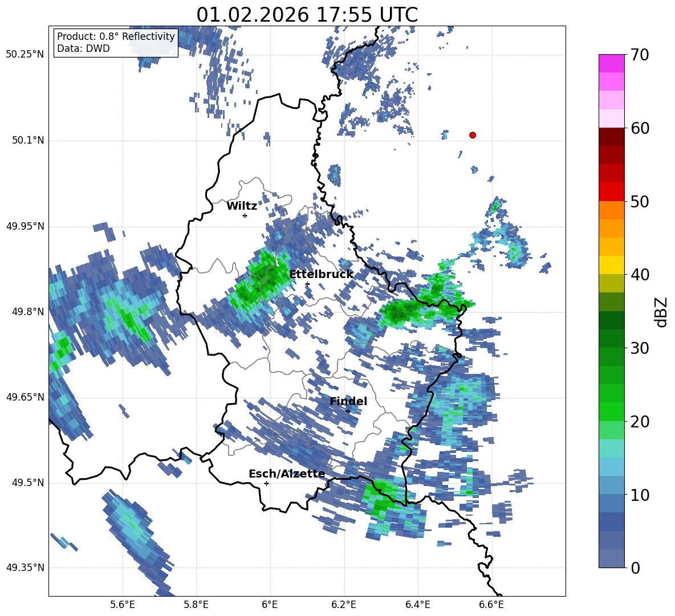The image size is (675, 616).
Task: Click the colorbar 50 tick label
Action: point(640,202)
